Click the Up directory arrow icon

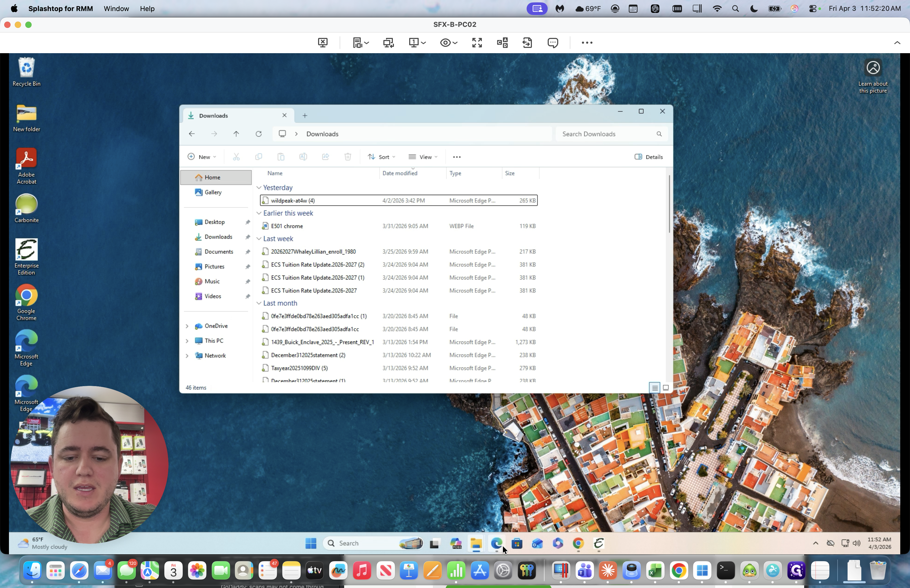(x=236, y=134)
